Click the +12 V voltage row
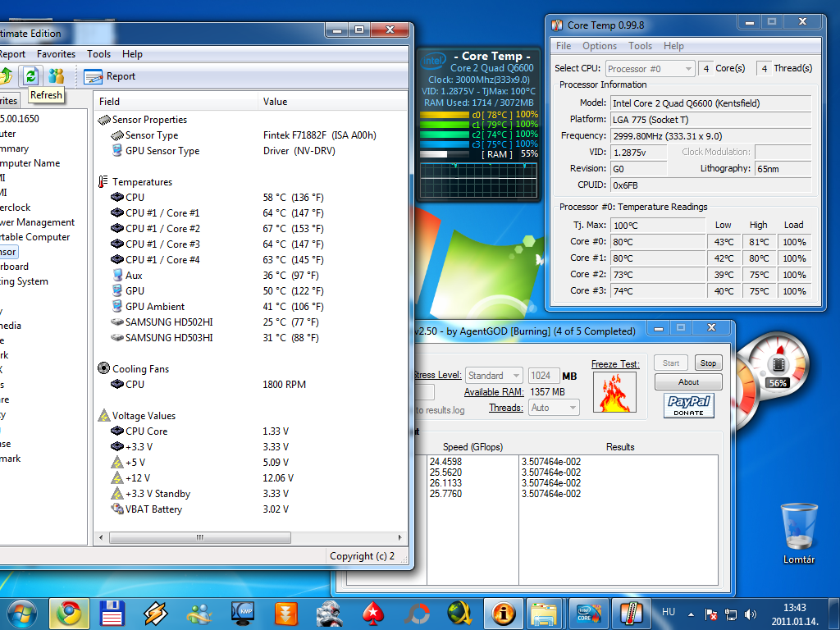The width and height of the screenshot is (840, 630). click(x=251, y=478)
